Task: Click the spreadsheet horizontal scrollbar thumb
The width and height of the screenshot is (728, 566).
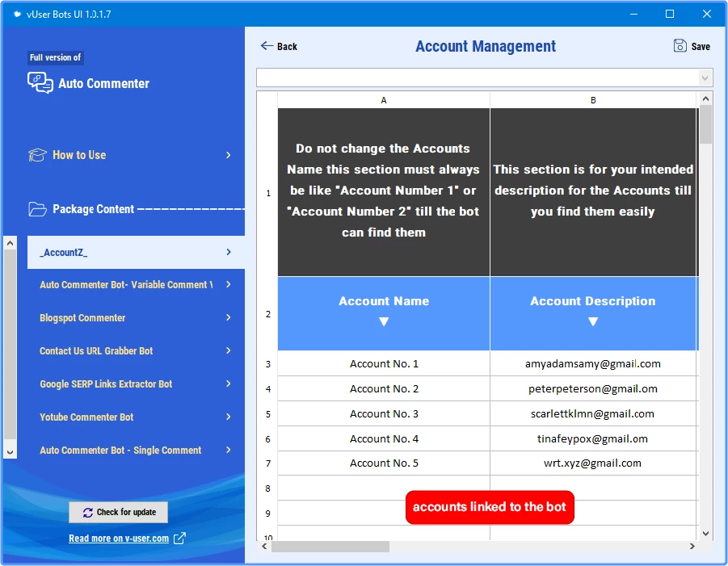Action: 330,547
